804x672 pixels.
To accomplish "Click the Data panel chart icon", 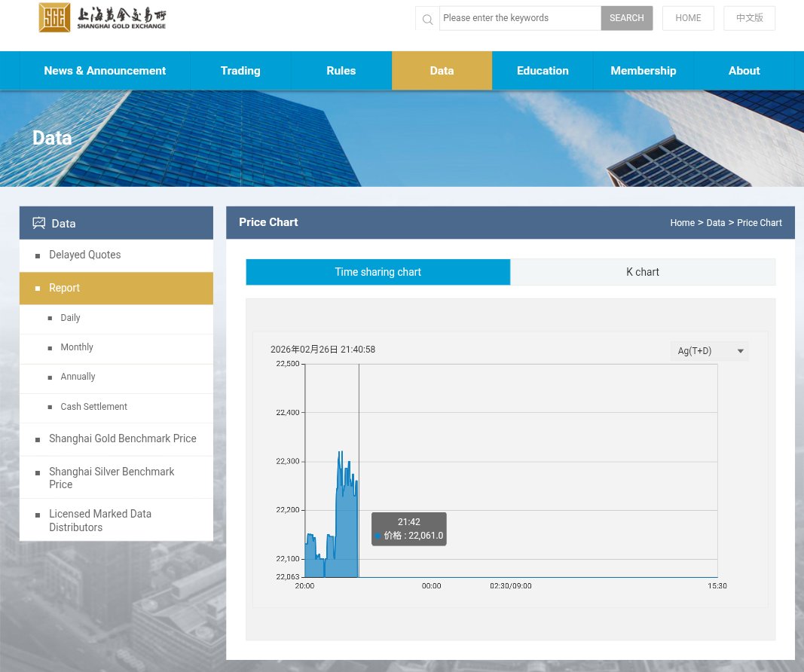I will click(39, 223).
